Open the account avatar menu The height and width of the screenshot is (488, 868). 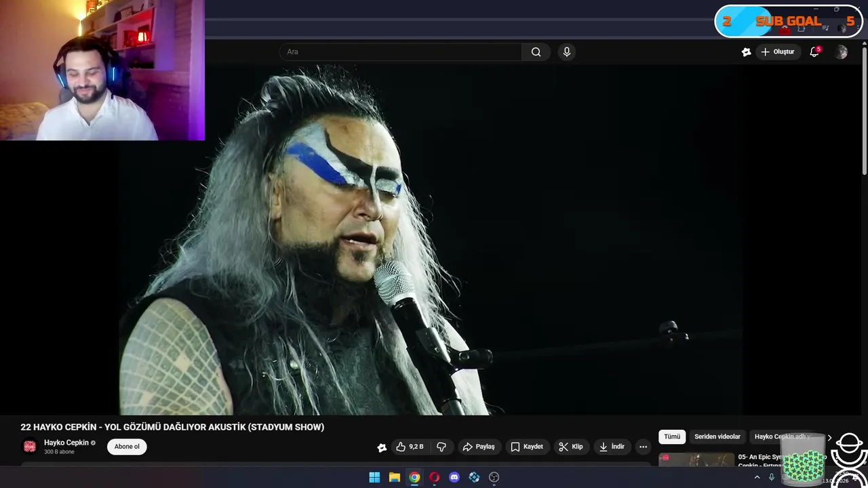[x=842, y=52]
